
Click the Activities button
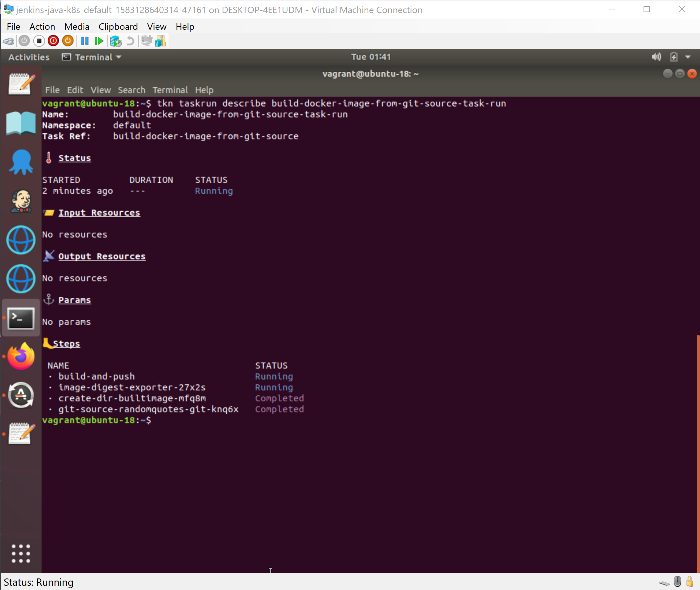29,57
